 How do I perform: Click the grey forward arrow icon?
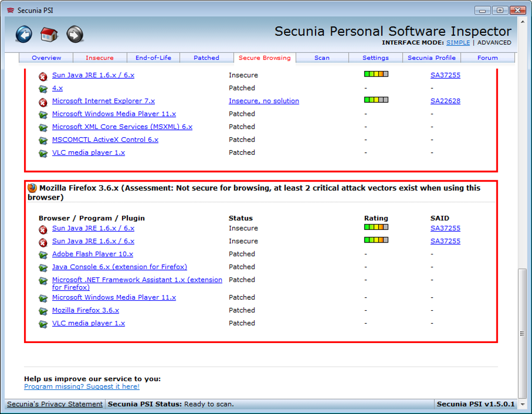(75, 34)
